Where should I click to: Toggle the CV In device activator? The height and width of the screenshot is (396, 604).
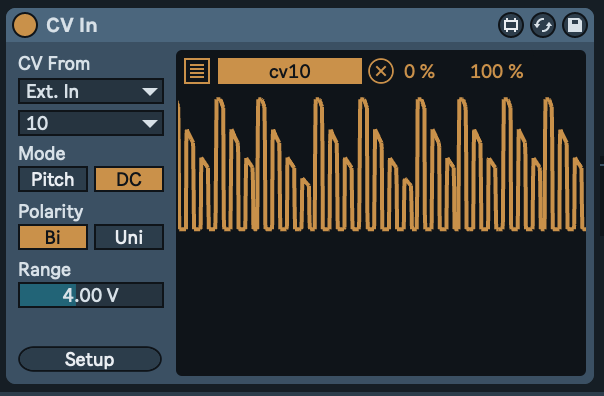25,25
